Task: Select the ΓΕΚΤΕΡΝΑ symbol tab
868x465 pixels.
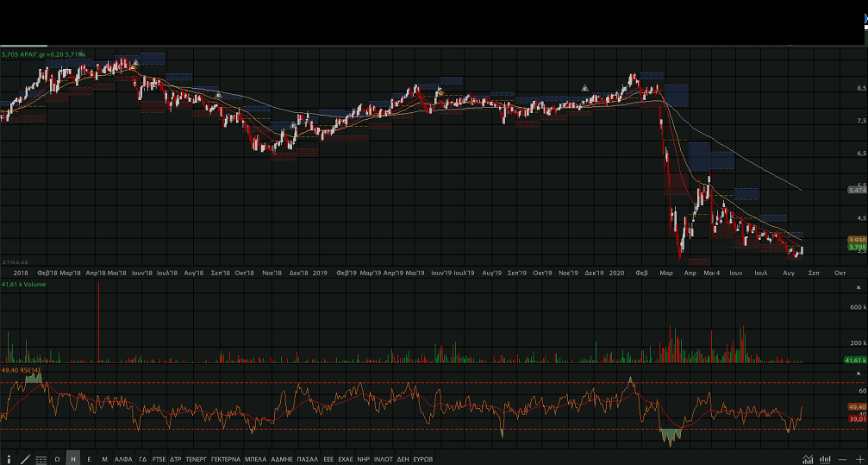Action: pos(226,459)
